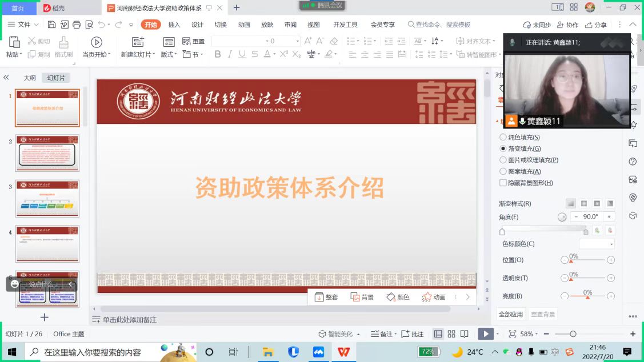Collapse the slide thumbnail panel

tap(6, 77)
